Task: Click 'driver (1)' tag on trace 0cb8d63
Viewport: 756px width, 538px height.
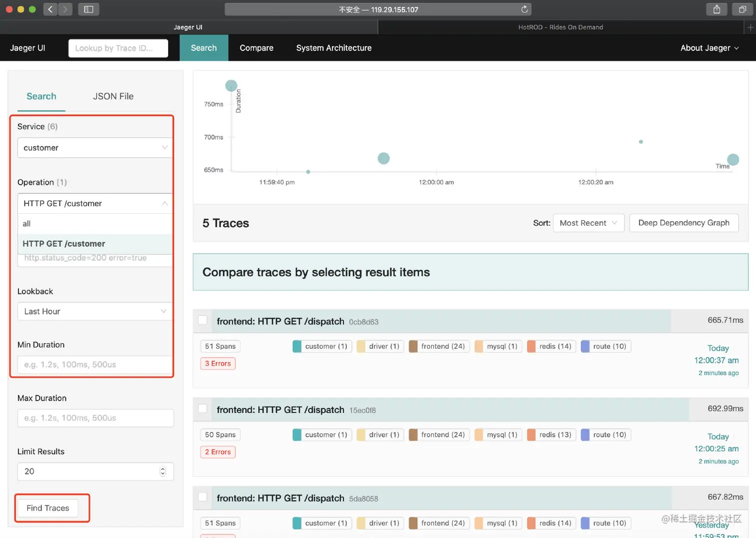Action: click(x=380, y=346)
